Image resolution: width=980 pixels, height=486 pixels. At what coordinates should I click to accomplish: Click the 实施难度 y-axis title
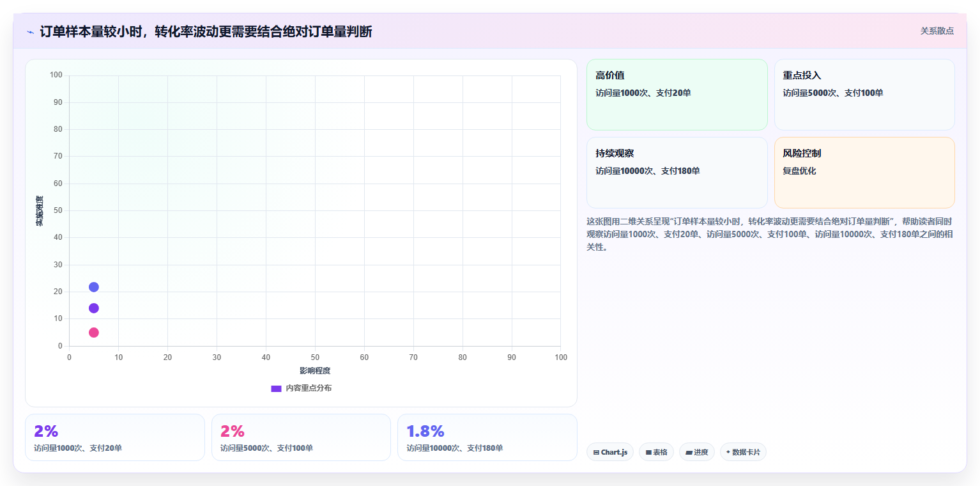(40, 211)
